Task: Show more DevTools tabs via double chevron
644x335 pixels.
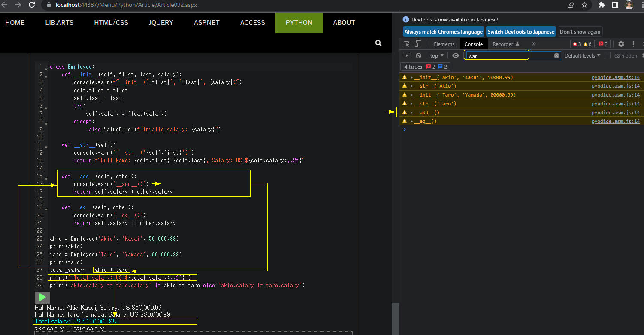Action: coord(534,44)
